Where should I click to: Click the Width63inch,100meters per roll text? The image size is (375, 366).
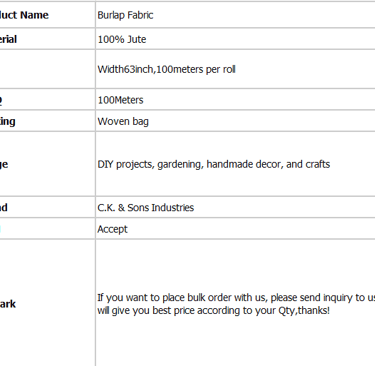point(166,69)
